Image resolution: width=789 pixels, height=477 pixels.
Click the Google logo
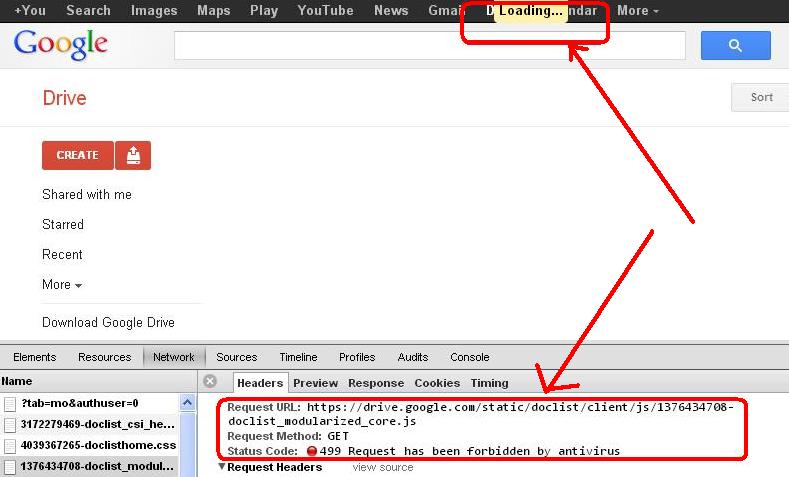coord(60,44)
